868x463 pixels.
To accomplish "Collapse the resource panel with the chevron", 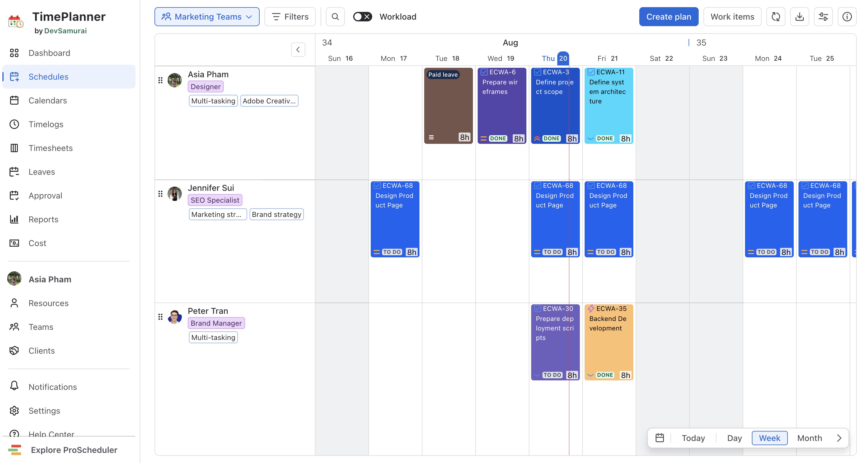I will point(298,50).
